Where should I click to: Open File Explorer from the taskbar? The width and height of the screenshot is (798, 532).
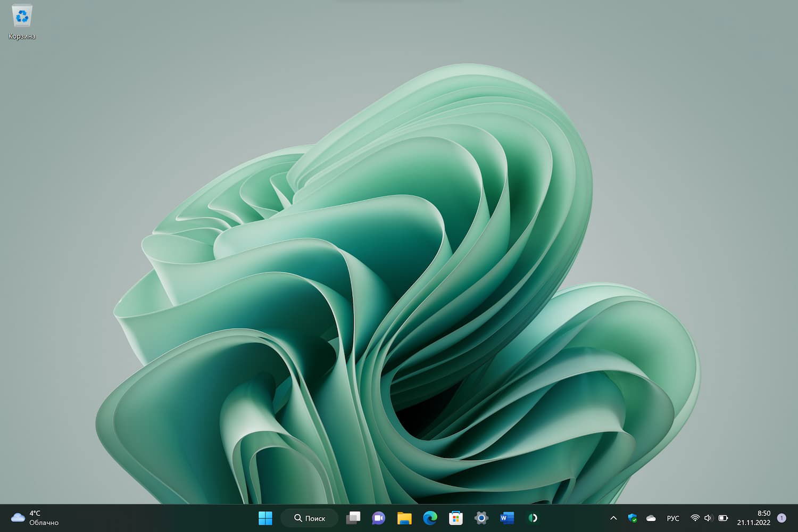[404, 518]
